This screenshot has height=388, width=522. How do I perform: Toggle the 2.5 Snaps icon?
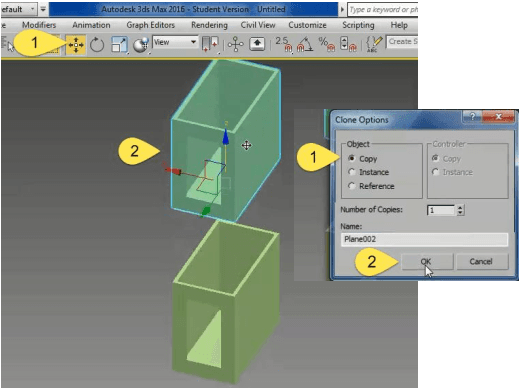[284, 44]
